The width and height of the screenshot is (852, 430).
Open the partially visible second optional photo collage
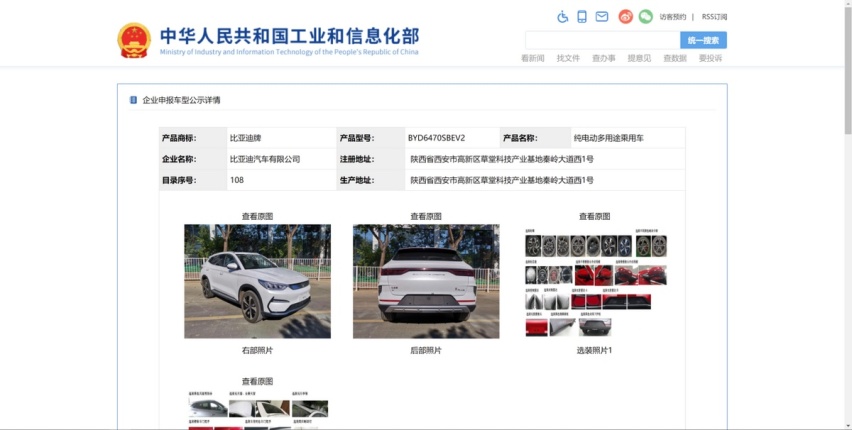point(258,410)
